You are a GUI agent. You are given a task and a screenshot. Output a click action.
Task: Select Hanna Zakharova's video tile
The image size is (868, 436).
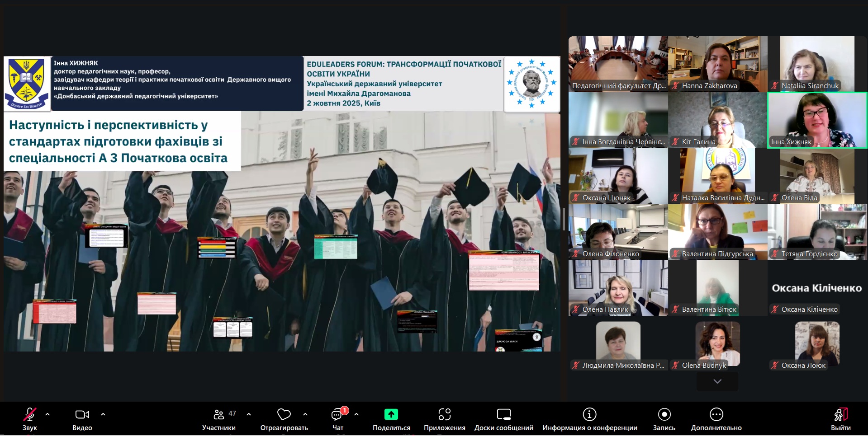717,64
